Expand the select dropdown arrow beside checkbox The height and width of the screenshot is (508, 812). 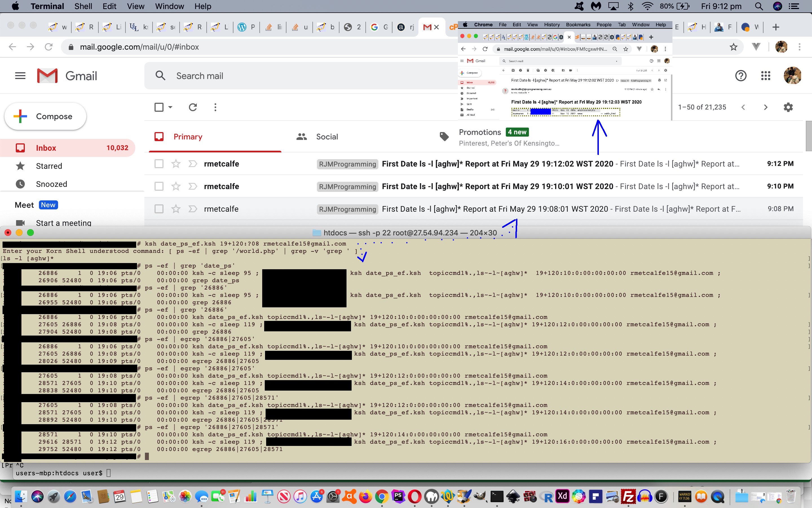(x=170, y=107)
